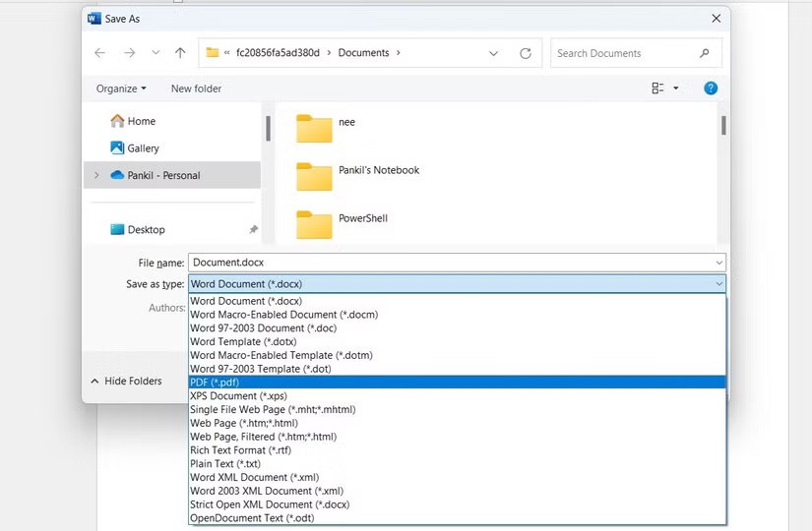
Task: Select Plain Text (*.txt)
Action: point(458,464)
